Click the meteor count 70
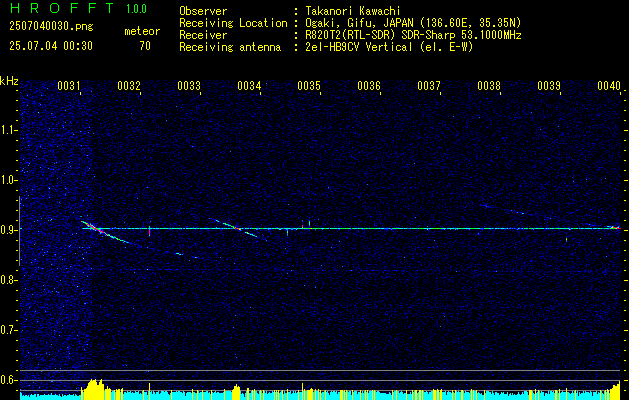Screen dimensions: 629x400 (145, 46)
